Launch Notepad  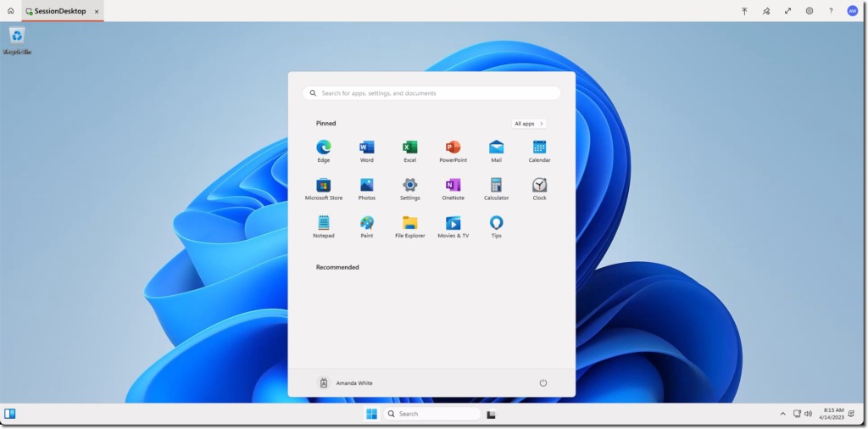[x=323, y=226]
